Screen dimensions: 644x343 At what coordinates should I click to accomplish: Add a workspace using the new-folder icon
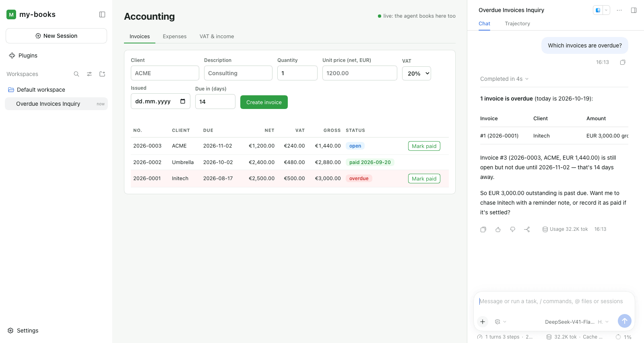(x=102, y=74)
